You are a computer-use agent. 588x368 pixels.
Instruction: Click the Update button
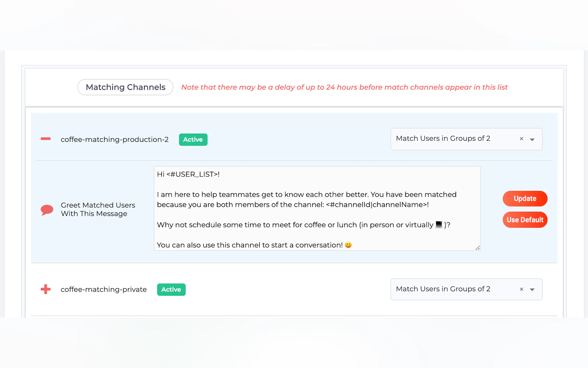[525, 199]
